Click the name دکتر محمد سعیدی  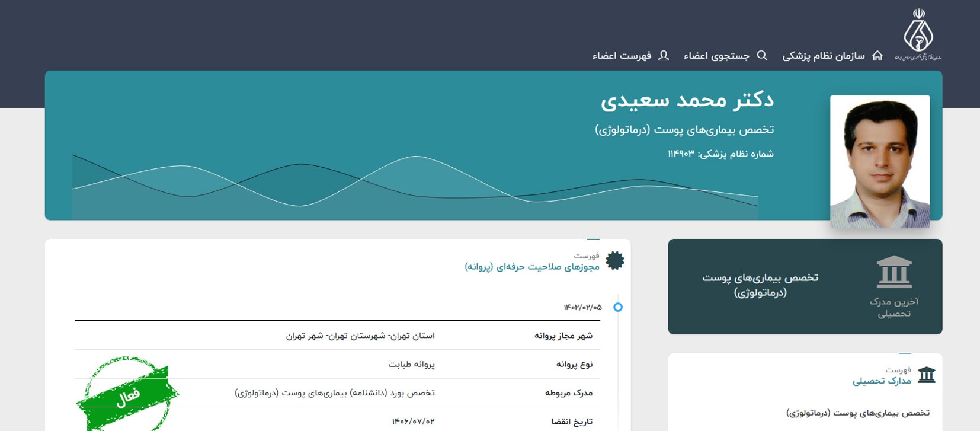point(687,100)
